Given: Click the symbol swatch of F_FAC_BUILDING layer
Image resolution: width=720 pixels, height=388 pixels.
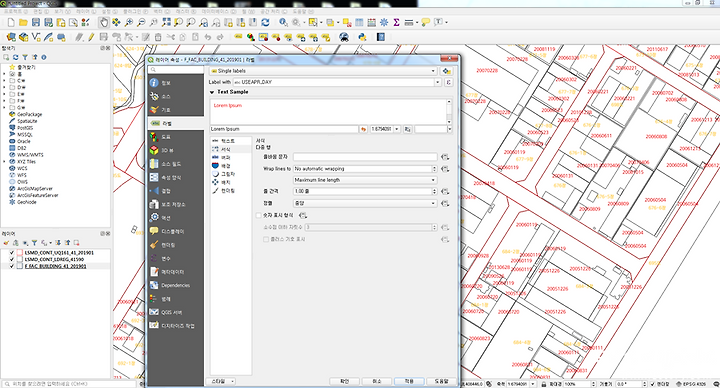Looking at the screenshot, I should (x=20, y=266).
